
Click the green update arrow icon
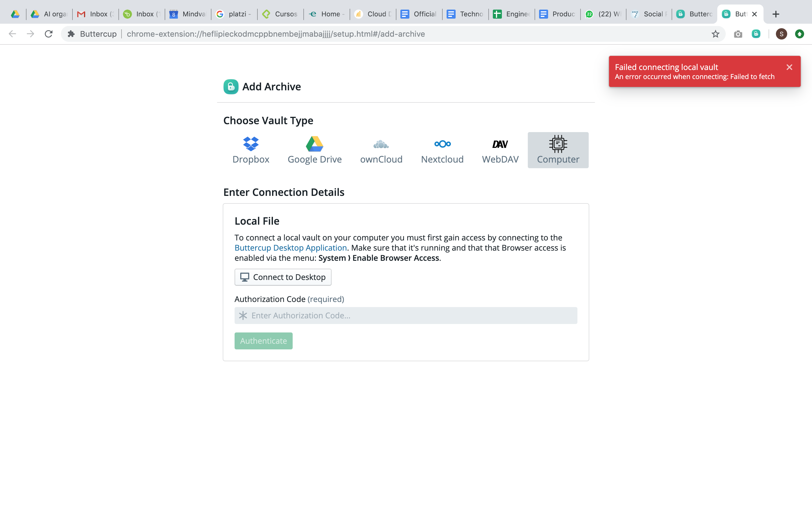(800, 34)
